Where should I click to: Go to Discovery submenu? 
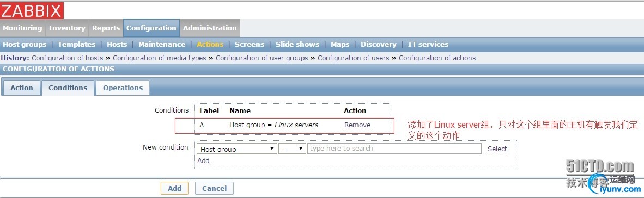coord(378,44)
